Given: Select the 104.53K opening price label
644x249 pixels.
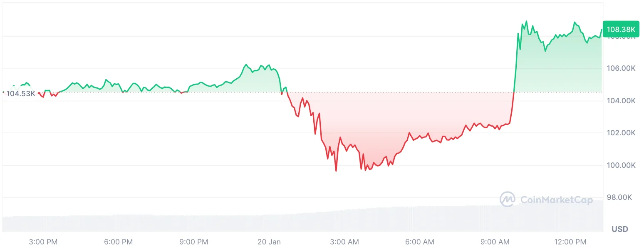Looking at the screenshot, I should click(21, 94).
